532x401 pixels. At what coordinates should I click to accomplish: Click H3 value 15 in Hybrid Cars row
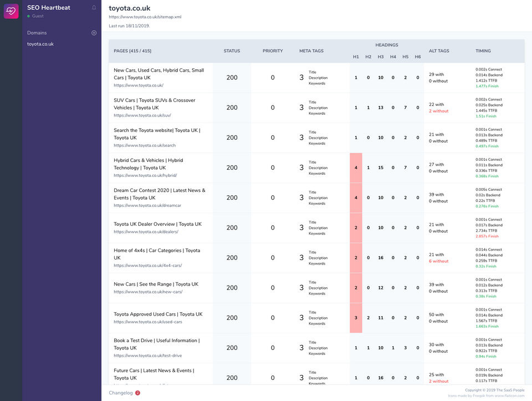381,167
